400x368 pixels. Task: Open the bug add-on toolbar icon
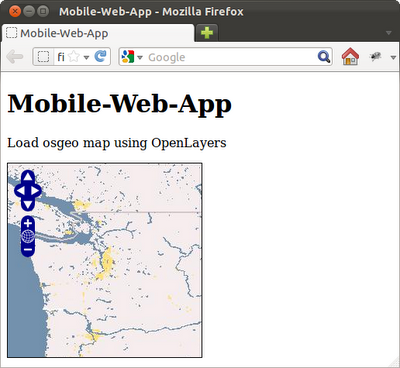pos(376,57)
